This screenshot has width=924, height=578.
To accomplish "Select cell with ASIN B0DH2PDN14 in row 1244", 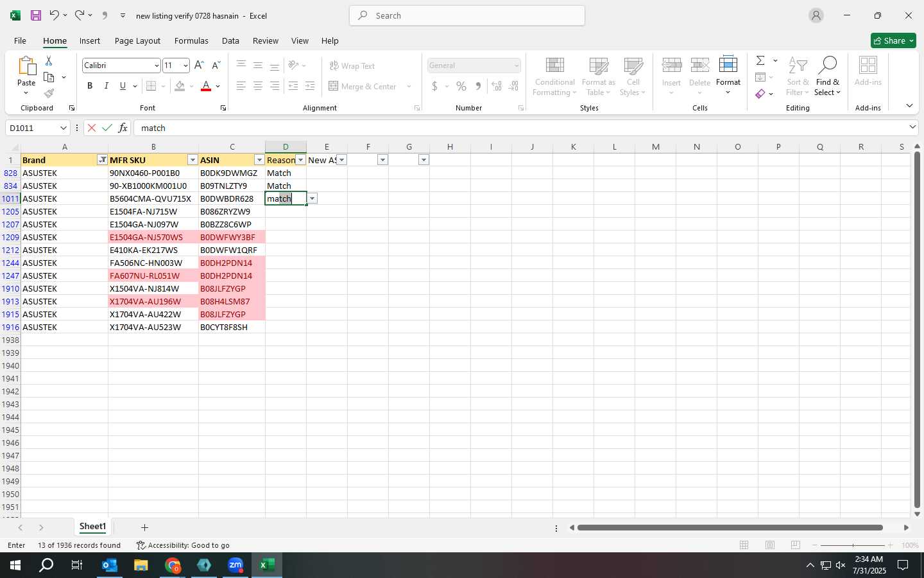I will tap(232, 263).
